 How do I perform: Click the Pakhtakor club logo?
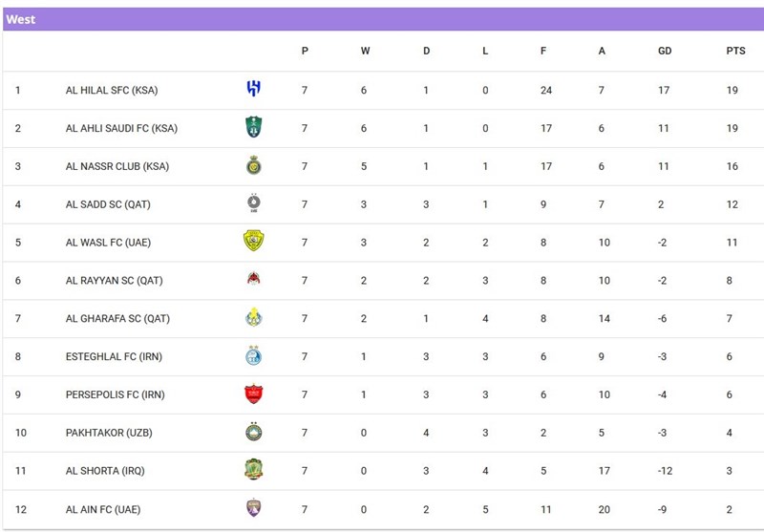[x=253, y=433]
